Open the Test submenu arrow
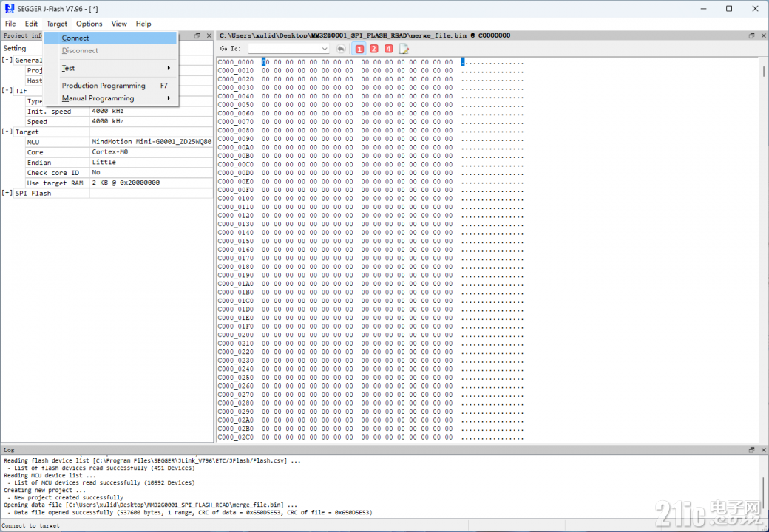This screenshot has width=769, height=532. coord(169,68)
